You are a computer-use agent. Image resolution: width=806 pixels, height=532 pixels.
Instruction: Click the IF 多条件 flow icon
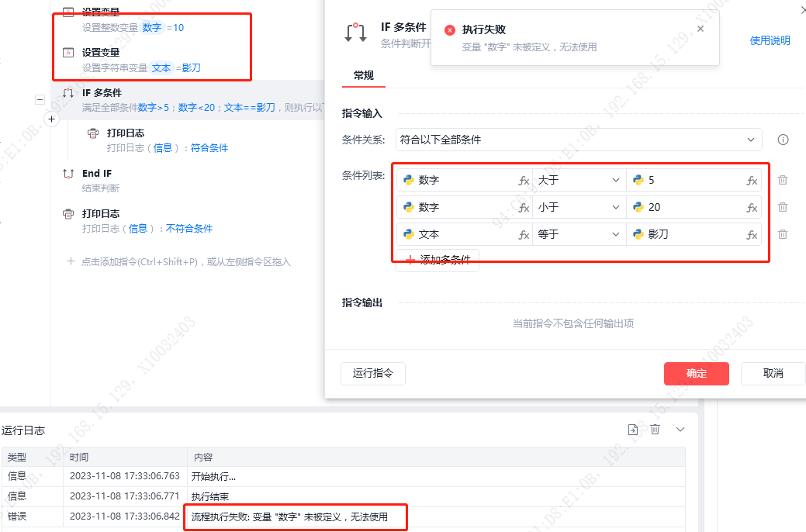(67, 93)
